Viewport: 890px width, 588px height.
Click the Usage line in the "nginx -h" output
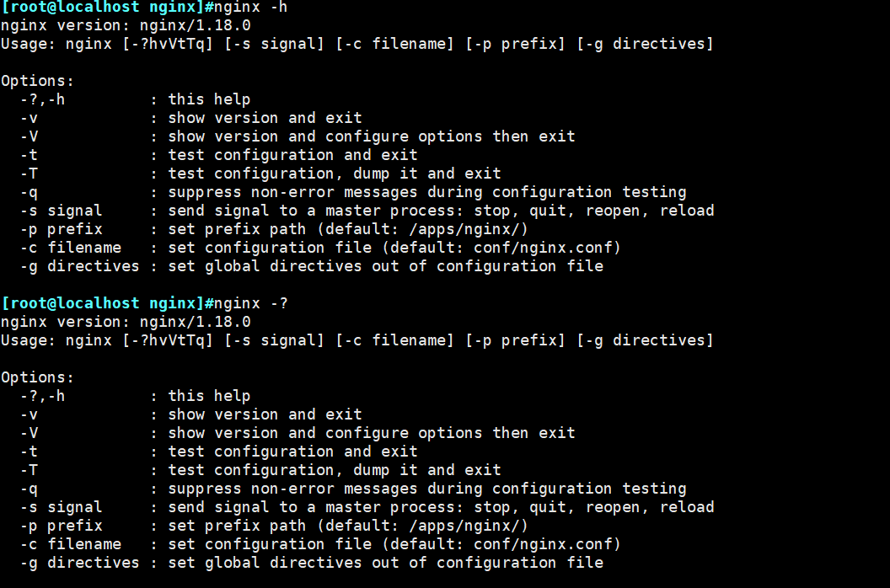click(x=357, y=44)
